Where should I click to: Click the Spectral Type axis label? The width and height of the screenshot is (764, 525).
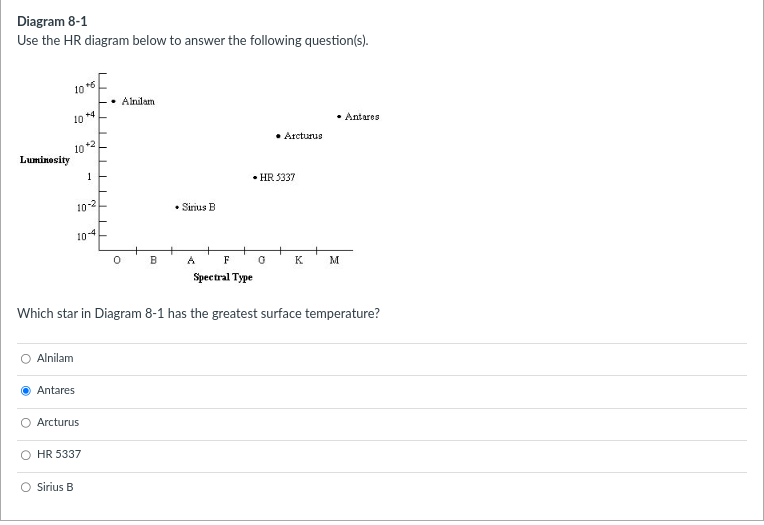pyautogui.click(x=222, y=277)
